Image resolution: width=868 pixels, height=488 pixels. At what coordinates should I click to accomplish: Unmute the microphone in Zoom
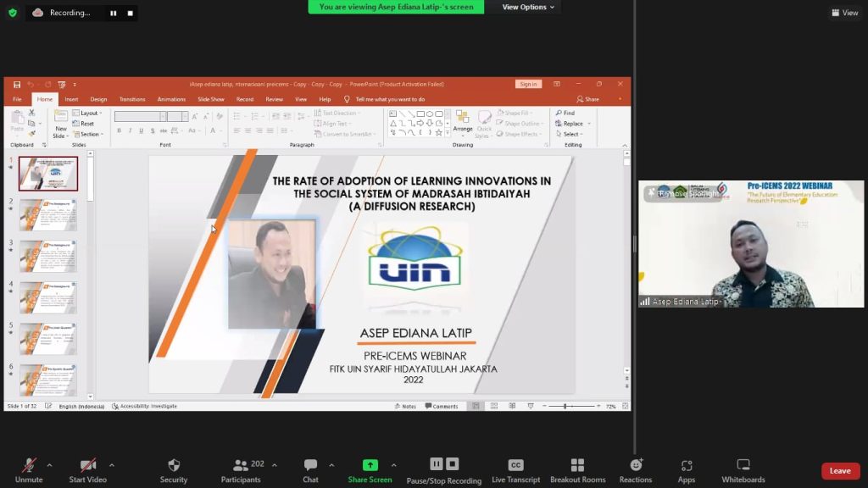coord(29,471)
